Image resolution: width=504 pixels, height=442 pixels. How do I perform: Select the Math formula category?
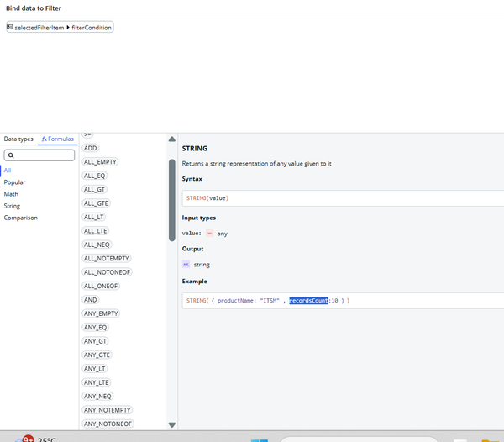click(11, 194)
